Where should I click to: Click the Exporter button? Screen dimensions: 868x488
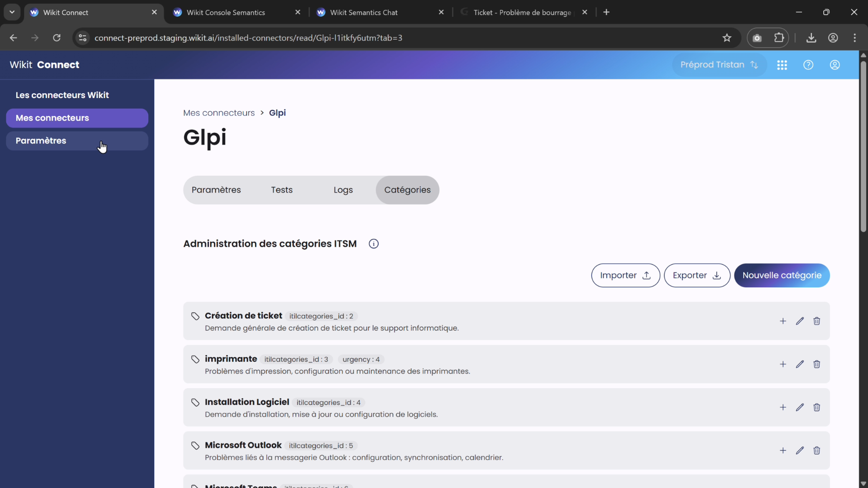697,275
